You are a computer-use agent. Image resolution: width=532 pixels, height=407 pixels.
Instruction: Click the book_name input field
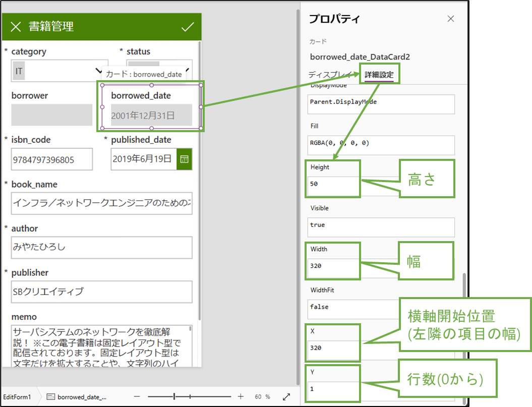pos(101,203)
